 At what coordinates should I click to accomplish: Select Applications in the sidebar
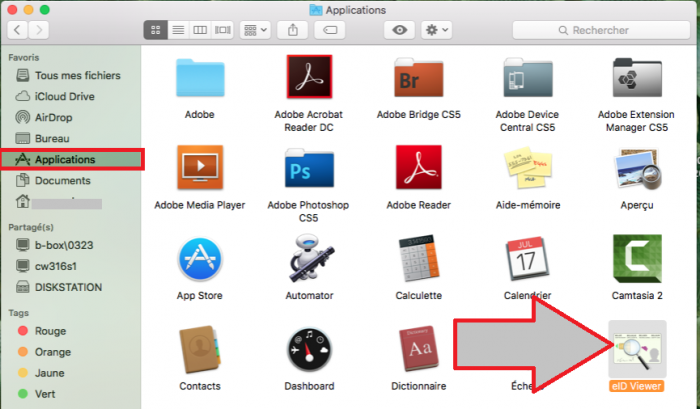pos(72,159)
